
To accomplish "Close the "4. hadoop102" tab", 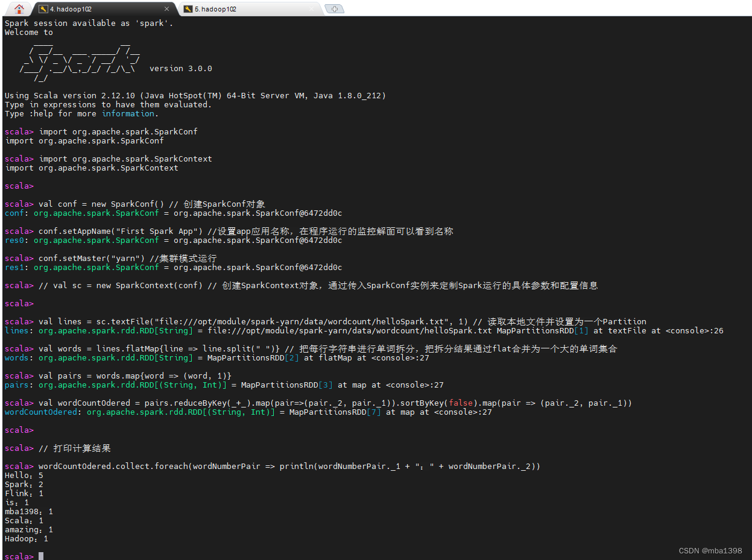I will [x=167, y=9].
